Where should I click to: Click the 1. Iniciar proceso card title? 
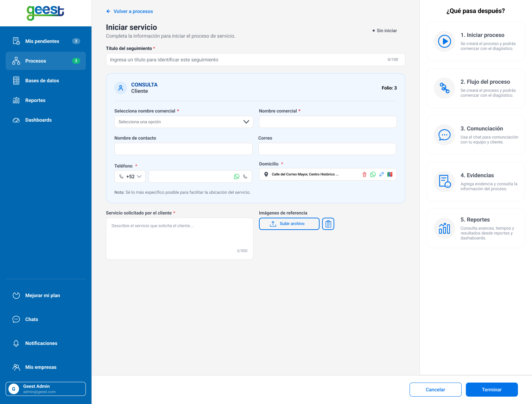tap(482, 35)
